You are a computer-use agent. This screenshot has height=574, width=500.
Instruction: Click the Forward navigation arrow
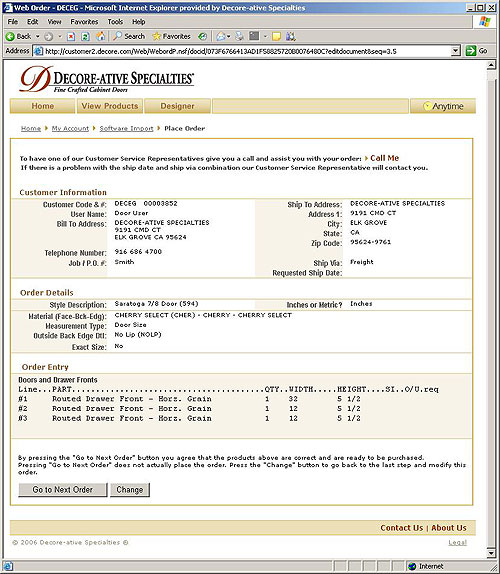[x=49, y=36]
